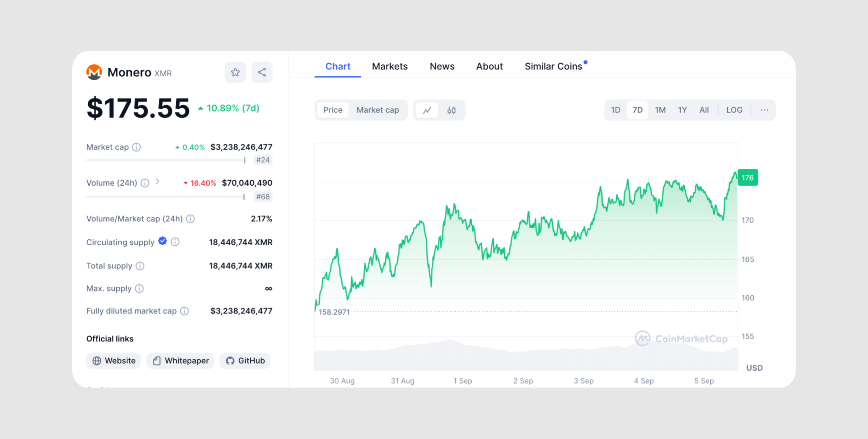Select the Price chart toggle button

coord(333,110)
